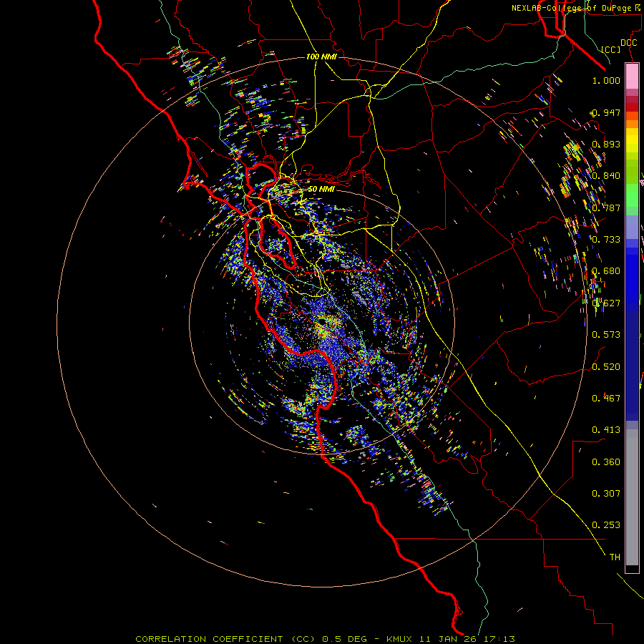Click the 0.360 color scale value
Screen dimensions: 644x644
click(606, 462)
